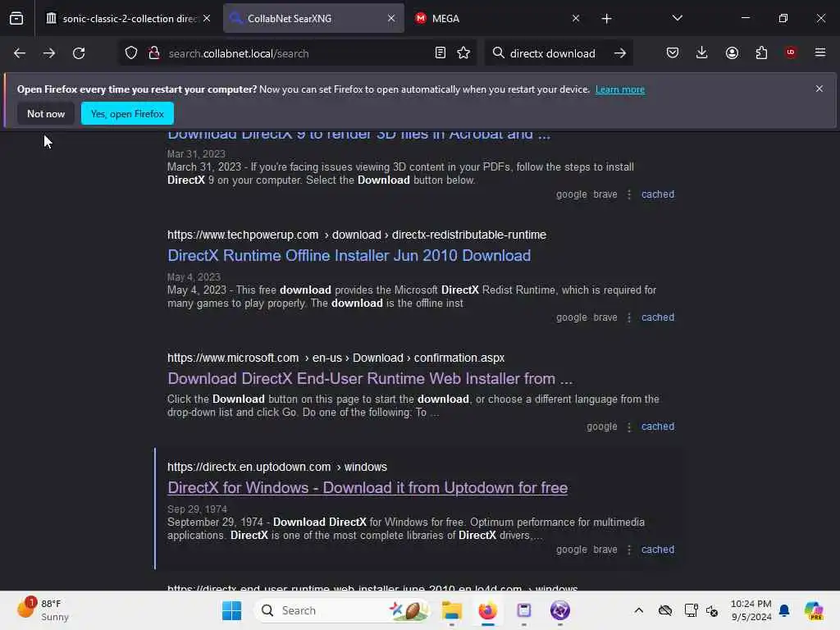Open the Downloads panel
The width and height of the screenshot is (840, 630).
click(702, 52)
